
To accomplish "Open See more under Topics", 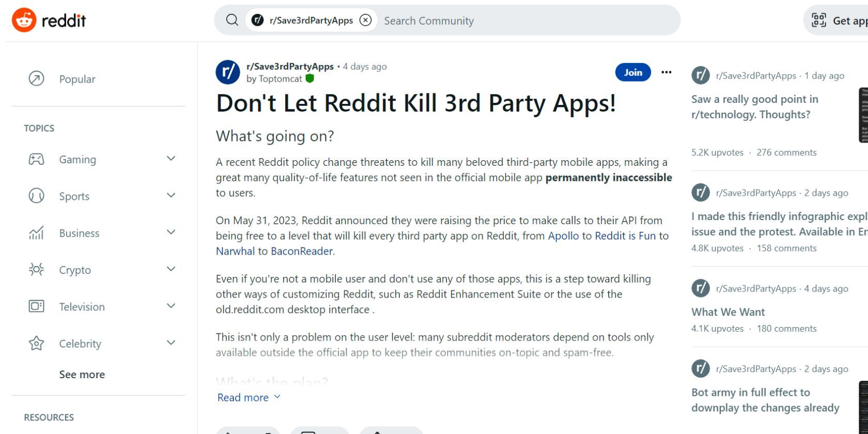I will coord(82,374).
